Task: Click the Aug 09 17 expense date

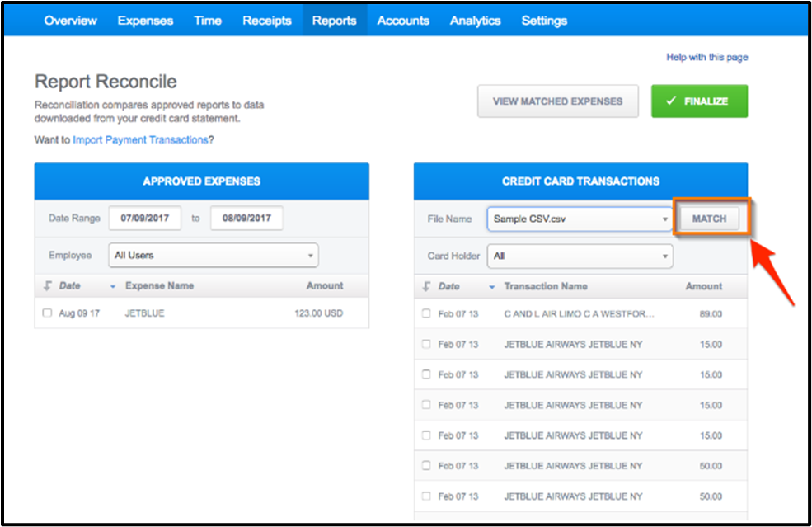Action: (79, 313)
